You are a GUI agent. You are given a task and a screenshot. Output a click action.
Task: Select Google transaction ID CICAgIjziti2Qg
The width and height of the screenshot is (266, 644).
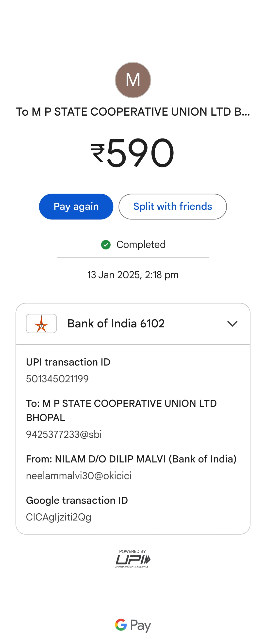59,517
